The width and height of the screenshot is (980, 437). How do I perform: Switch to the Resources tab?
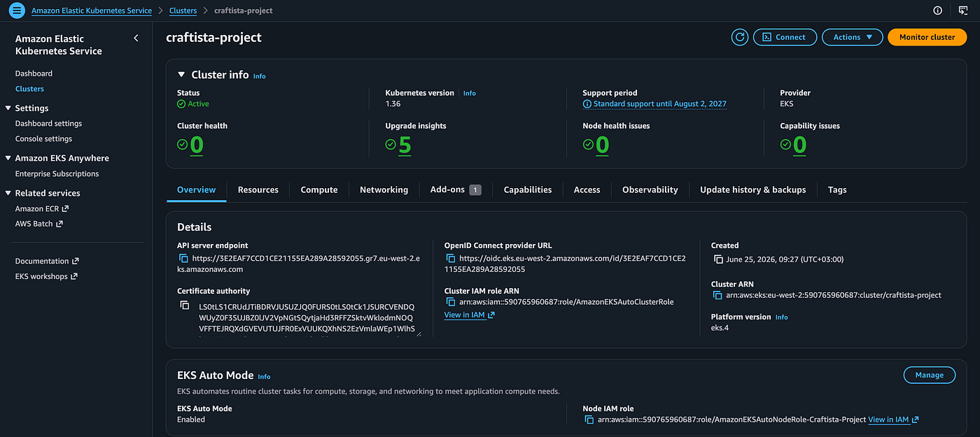pyautogui.click(x=258, y=189)
